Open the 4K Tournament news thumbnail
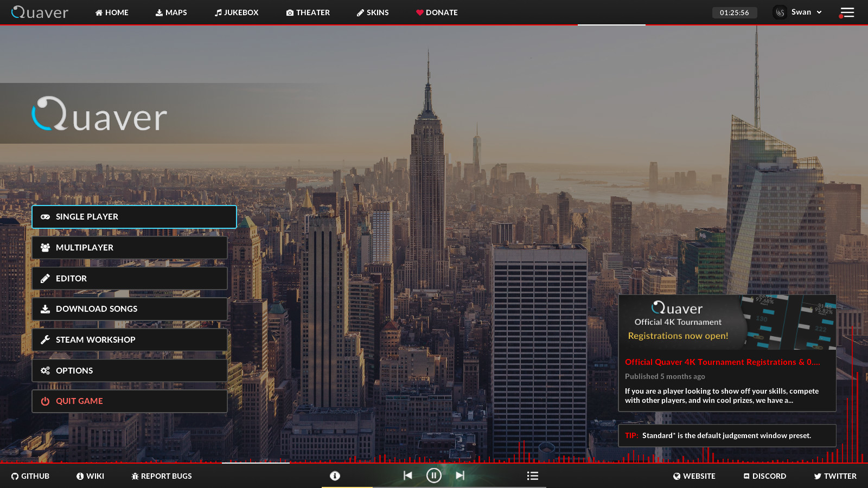 tap(727, 323)
